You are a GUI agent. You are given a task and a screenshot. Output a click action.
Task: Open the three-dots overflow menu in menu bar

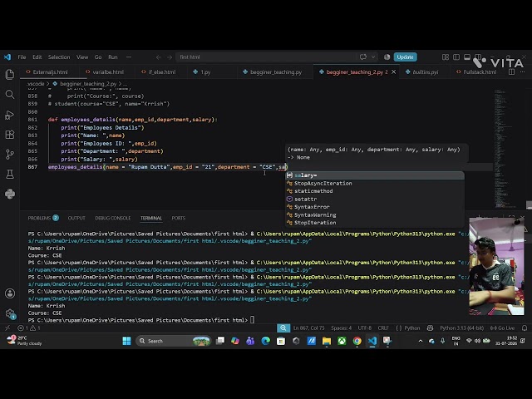tap(129, 57)
